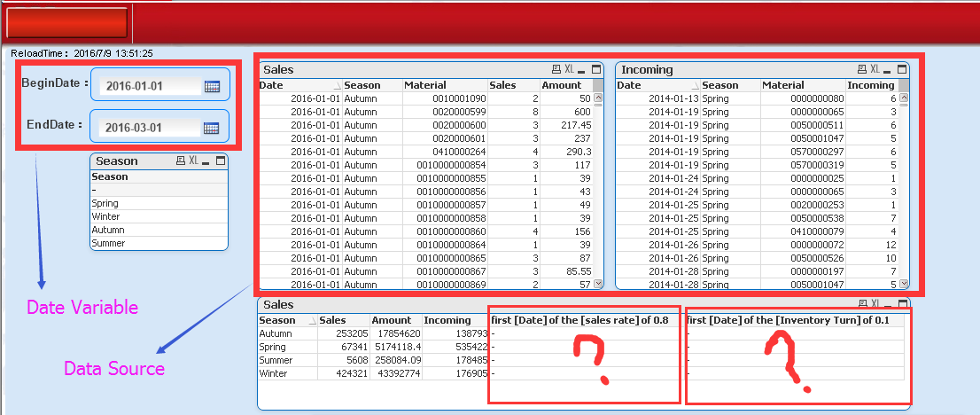Click Amount column header in top Sales table
This screenshot has width=980, height=415.
tap(561, 85)
